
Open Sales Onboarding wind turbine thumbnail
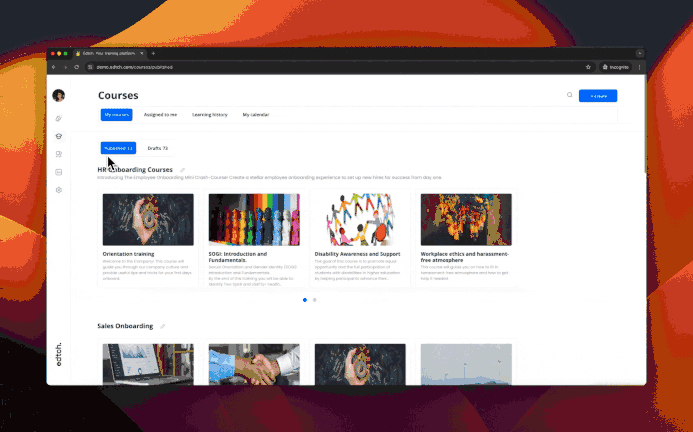466,364
